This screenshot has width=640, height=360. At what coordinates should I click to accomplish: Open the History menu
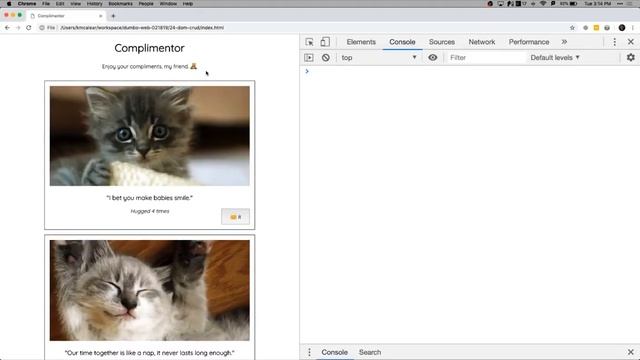[94, 4]
